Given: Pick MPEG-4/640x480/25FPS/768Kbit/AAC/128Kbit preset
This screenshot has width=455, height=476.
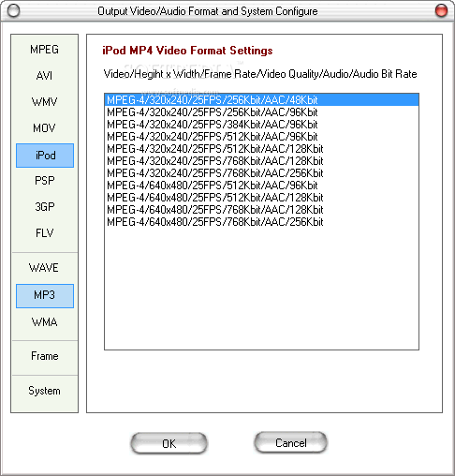Looking at the screenshot, I should coord(261,210).
